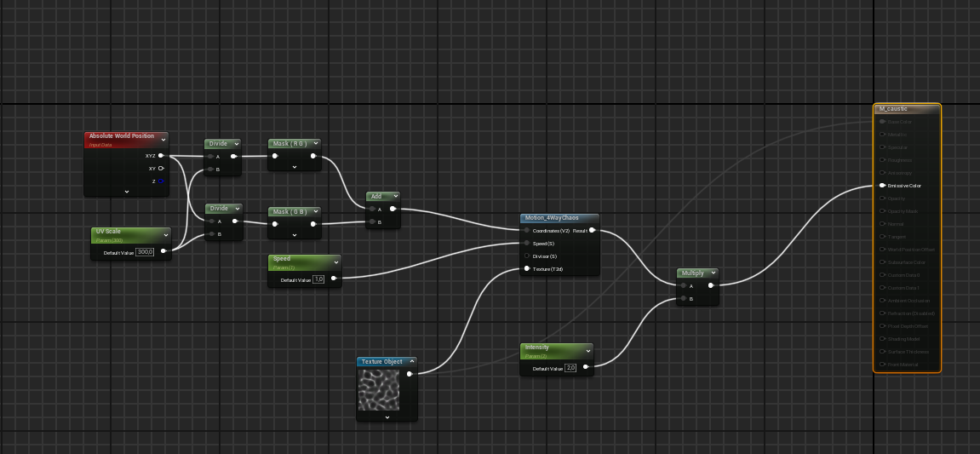The height and width of the screenshot is (454, 980).
Task: Click the UV Scale default value field
Action: [145, 252]
